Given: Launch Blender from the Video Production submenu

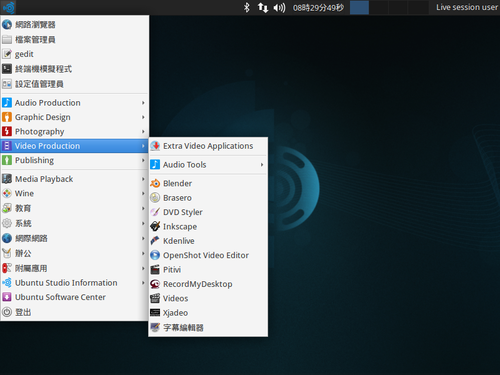Looking at the screenshot, I should 208,183.
